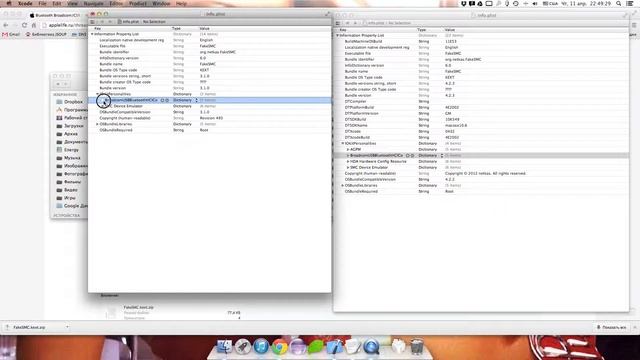Open type dropdown on highlighted Broadcom row, front window
Image resolution: width=640 pixels, height=360 pixels.
[196, 100]
